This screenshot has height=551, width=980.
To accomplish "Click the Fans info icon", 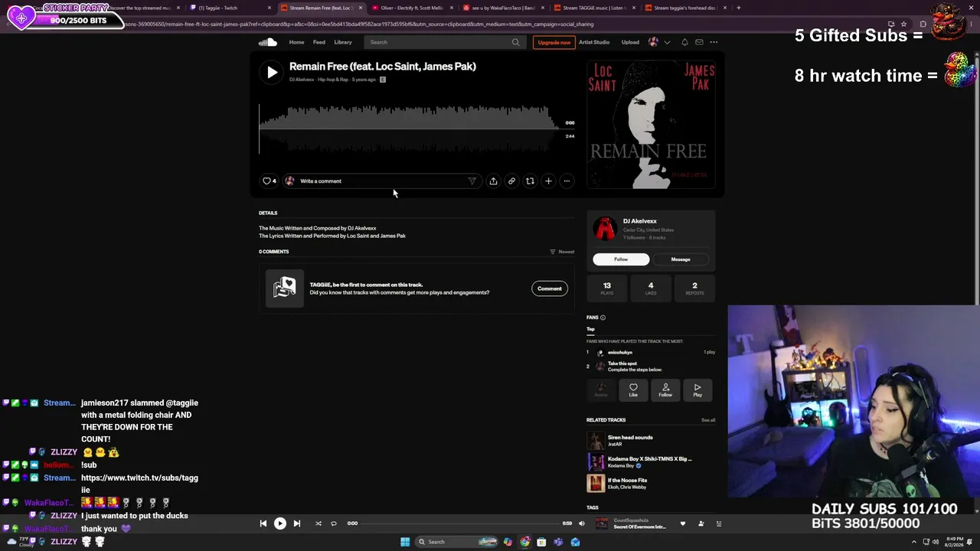I will click(603, 318).
